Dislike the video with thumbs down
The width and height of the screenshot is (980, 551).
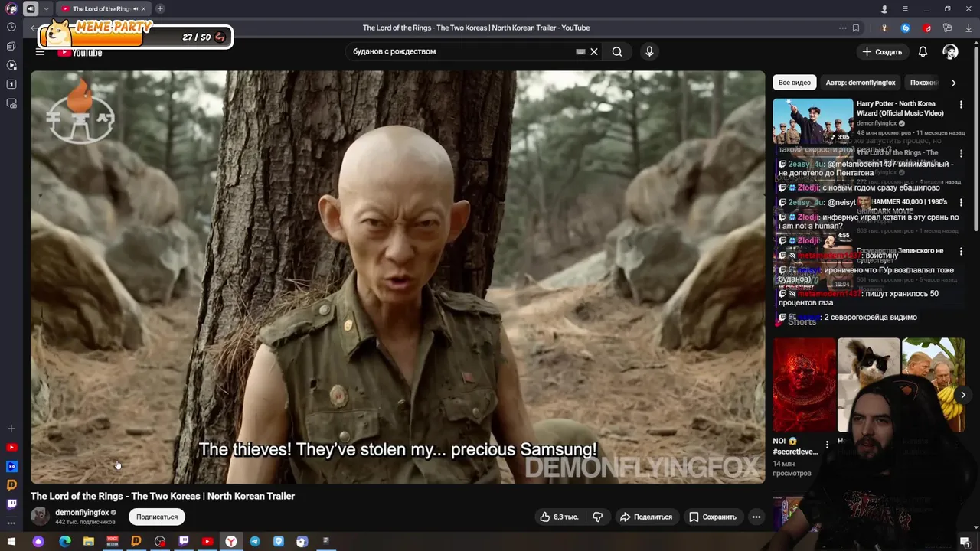[597, 517]
